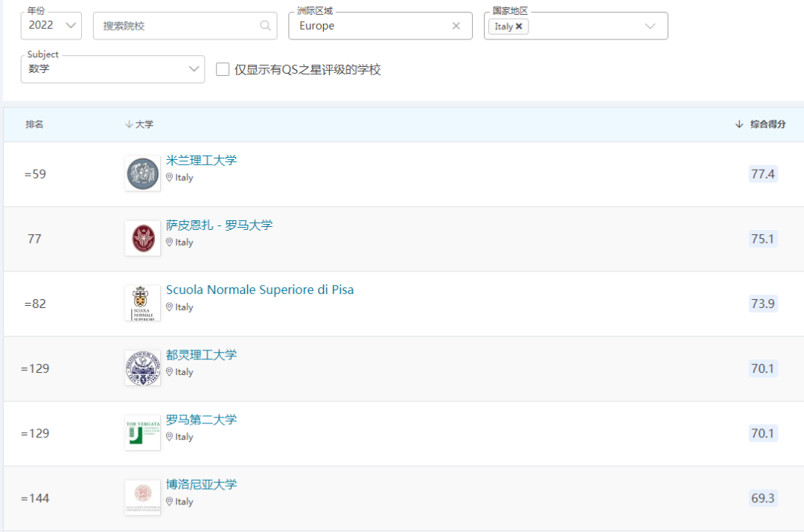Click the search magnifier icon
The image size is (804, 532).
[x=265, y=25]
